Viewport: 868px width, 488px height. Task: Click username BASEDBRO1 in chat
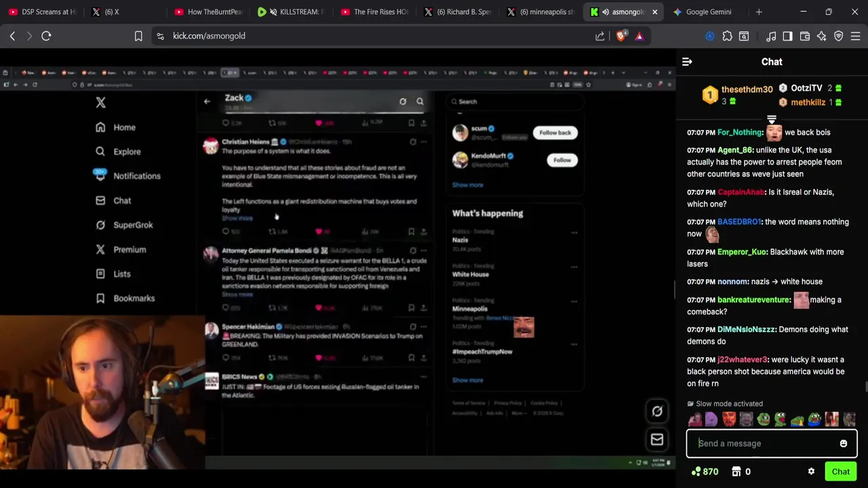739,222
